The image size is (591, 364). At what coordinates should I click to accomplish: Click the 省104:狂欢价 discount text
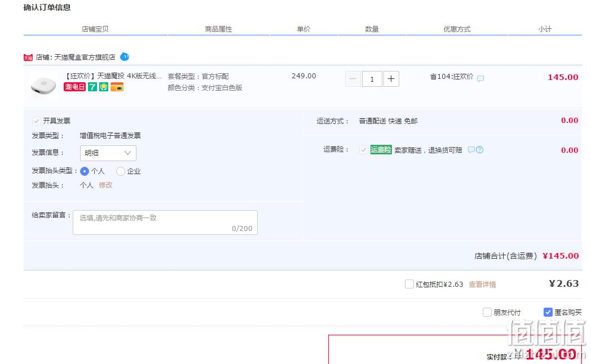(x=452, y=77)
